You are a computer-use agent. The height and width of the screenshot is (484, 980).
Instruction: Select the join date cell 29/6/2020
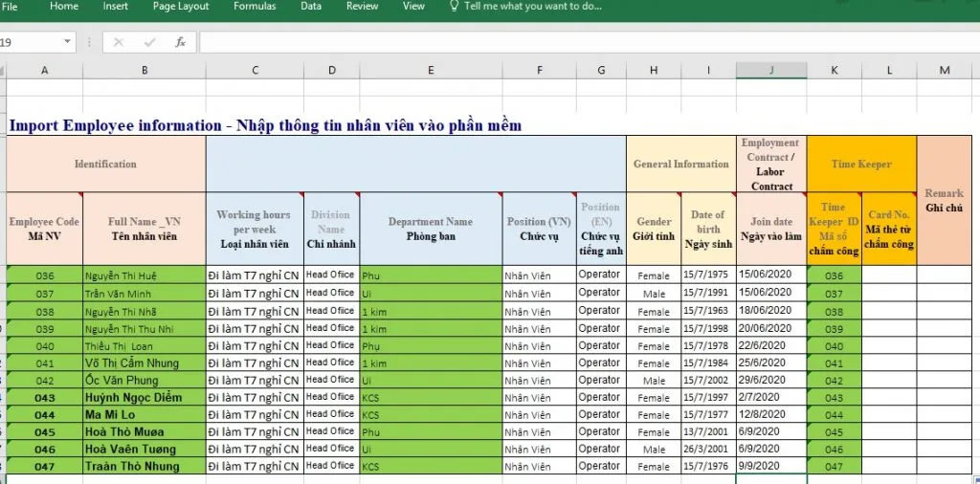(x=771, y=380)
